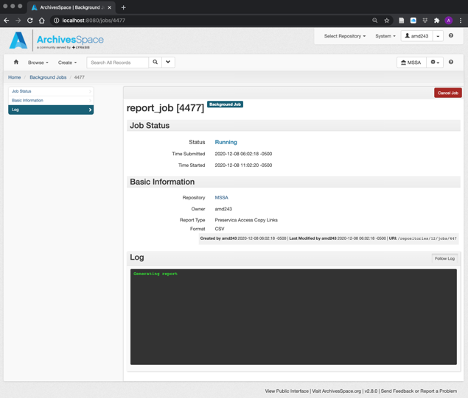Click the Send Feedback or Report a Problem link
Viewport: 468px width, 398px height.
(419, 391)
